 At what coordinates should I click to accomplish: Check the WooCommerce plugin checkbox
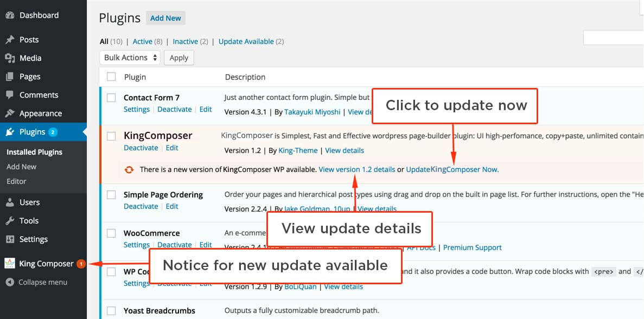pos(111,233)
